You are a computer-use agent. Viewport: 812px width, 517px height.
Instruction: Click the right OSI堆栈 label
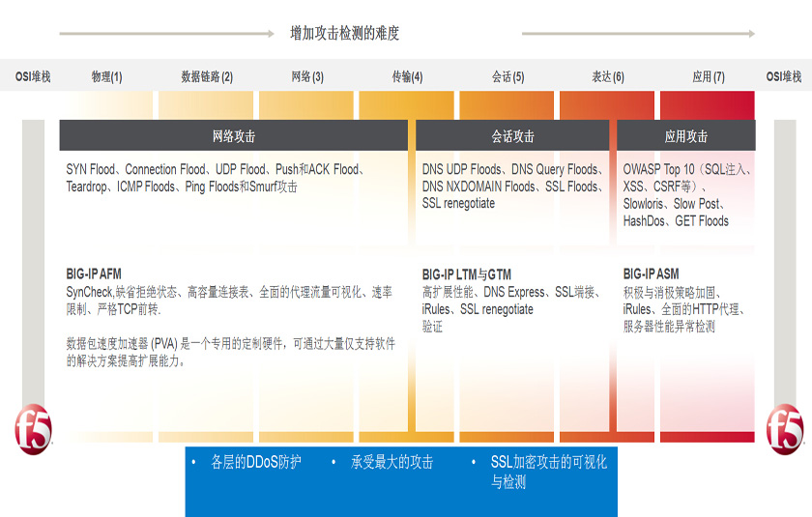(x=784, y=77)
